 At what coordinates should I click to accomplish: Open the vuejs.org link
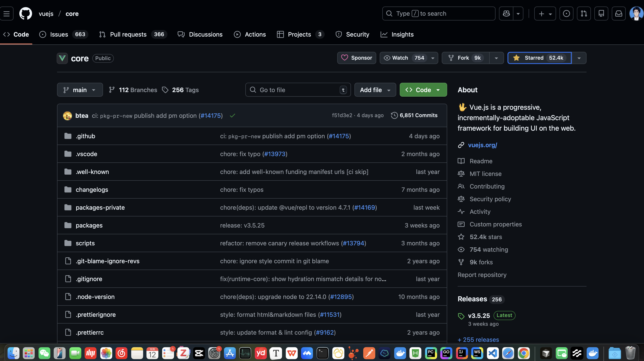tap(482, 145)
